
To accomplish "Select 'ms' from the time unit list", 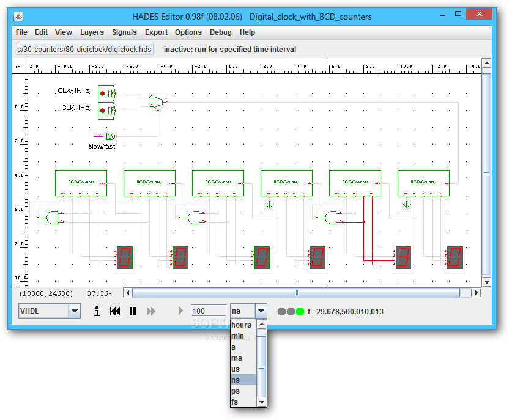I will coord(243,358).
